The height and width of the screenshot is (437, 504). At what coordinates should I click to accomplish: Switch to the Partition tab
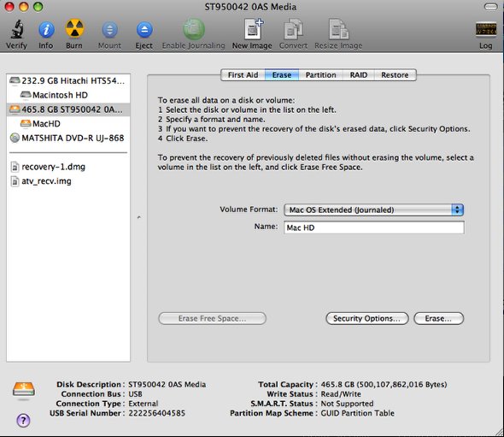tap(321, 75)
